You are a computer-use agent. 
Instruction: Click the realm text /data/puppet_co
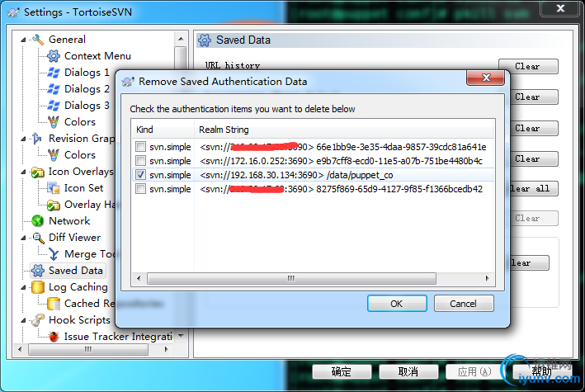click(360, 175)
